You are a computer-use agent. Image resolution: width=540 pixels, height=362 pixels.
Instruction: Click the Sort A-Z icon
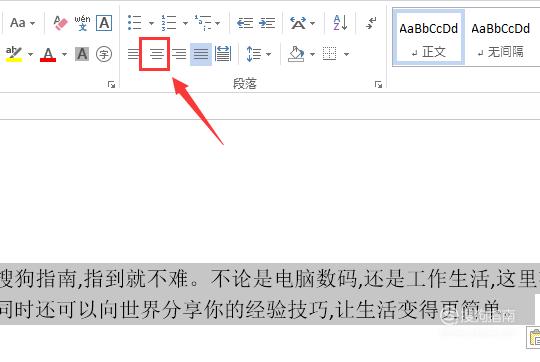tap(340, 23)
